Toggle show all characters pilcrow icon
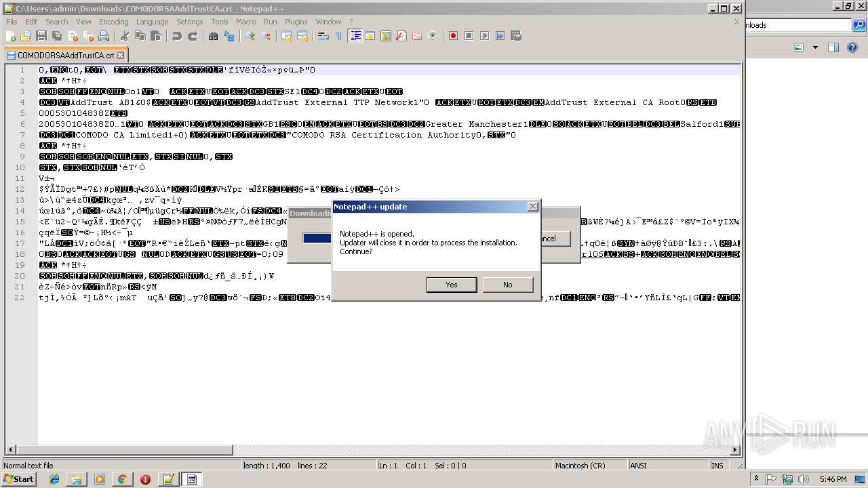The width and height of the screenshot is (868, 488). [338, 36]
